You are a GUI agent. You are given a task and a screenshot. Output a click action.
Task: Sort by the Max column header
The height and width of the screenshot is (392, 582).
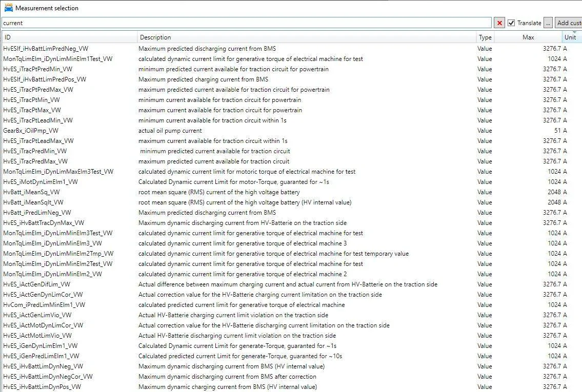pyautogui.click(x=528, y=37)
